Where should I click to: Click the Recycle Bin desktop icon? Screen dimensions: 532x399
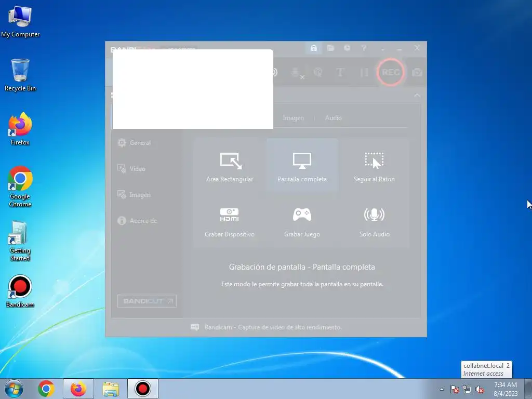click(x=20, y=75)
